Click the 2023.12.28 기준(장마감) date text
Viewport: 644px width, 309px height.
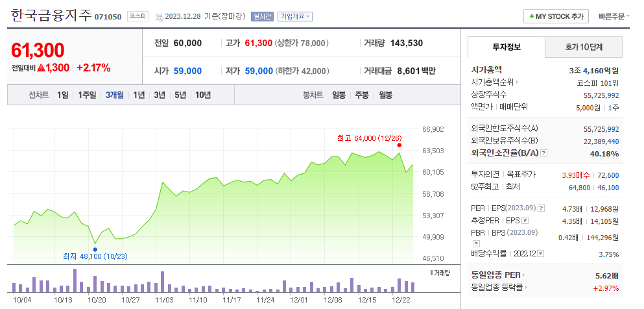coord(205,16)
